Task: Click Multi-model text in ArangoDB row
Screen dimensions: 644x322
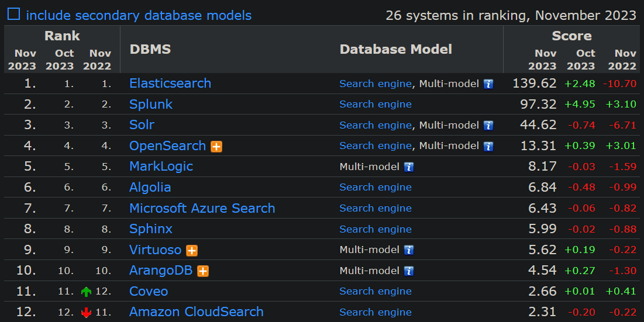Action: click(369, 271)
